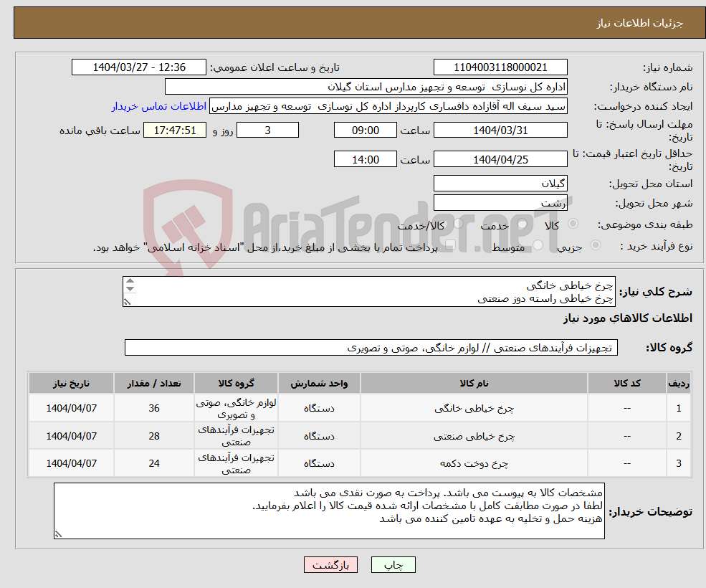Image resolution: width=706 pixels, height=588 pixels.
Task: Click the بازگشت (back) button
Action: [330, 564]
